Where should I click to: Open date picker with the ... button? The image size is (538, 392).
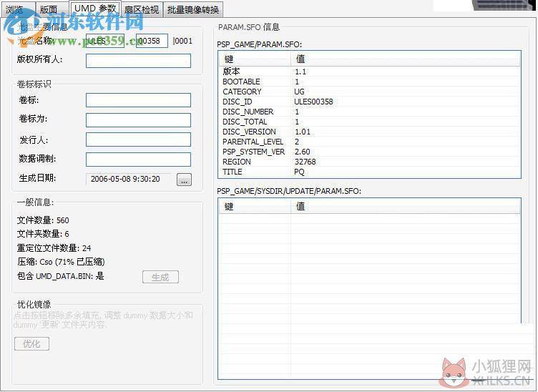click(185, 180)
